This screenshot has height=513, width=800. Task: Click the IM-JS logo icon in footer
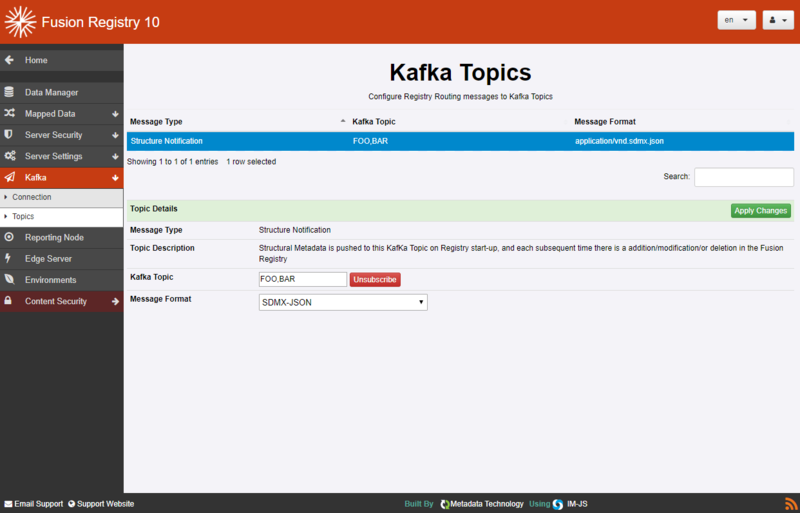click(558, 504)
